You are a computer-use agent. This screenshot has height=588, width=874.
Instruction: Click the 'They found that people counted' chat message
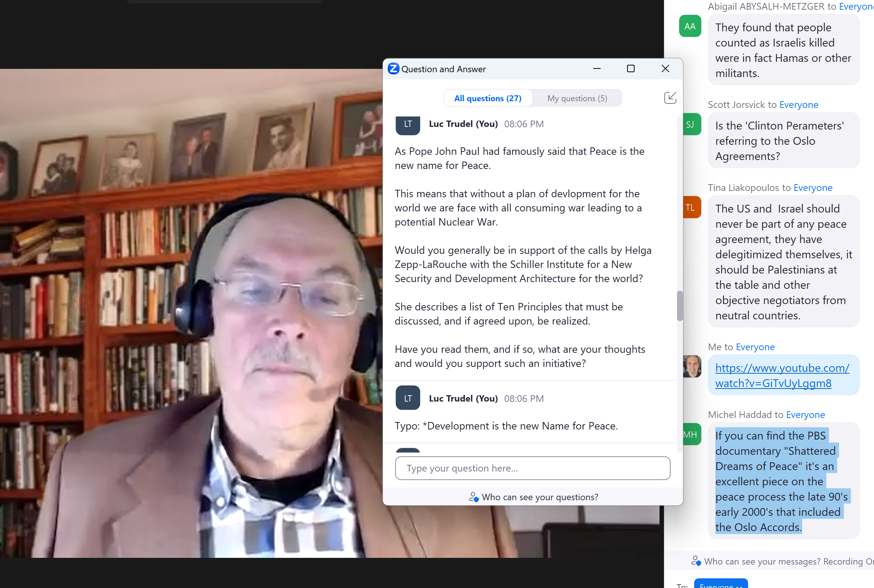click(x=783, y=50)
